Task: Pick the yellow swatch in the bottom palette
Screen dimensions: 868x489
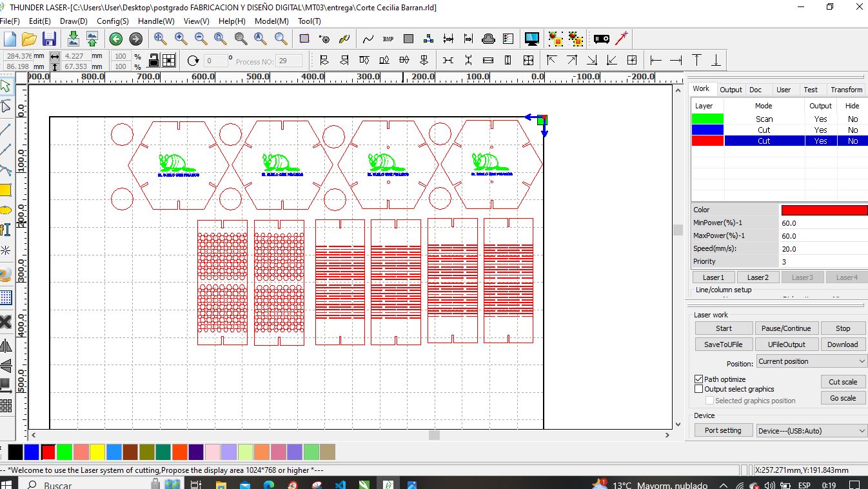Action: pyautogui.click(x=97, y=452)
